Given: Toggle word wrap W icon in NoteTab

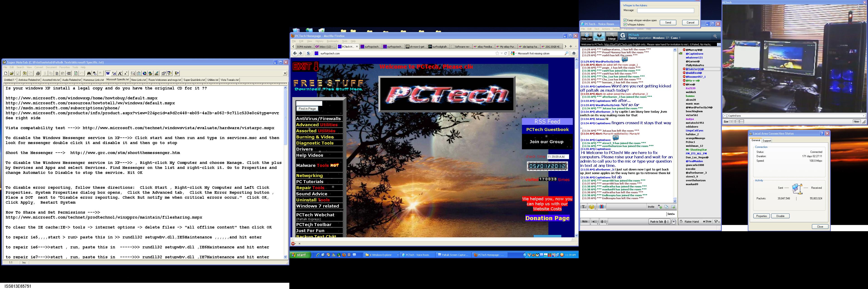Looking at the screenshot, I should (x=108, y=73).
